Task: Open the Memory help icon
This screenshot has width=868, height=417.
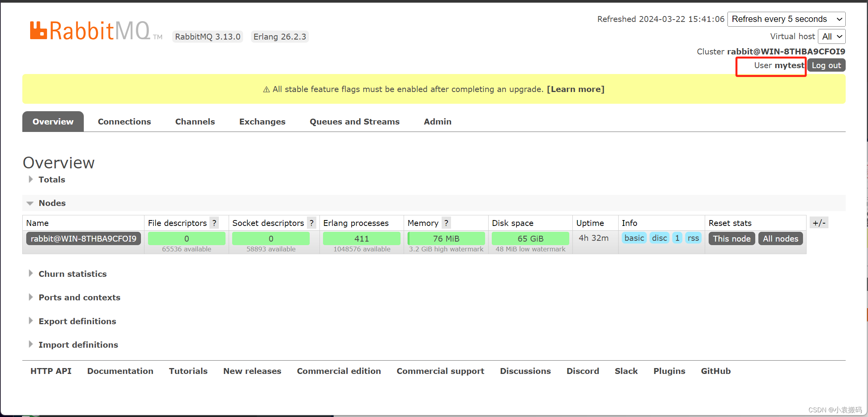Action: tap(446, 223)
